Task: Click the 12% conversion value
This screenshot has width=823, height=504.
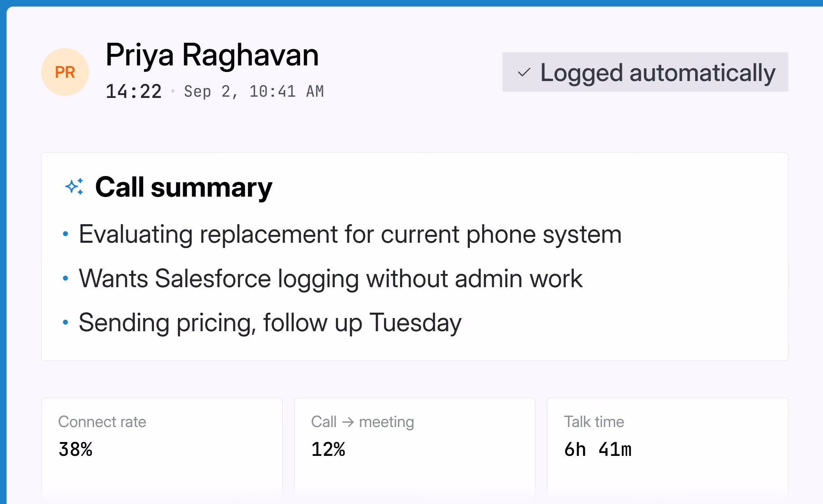Action: 328,449
